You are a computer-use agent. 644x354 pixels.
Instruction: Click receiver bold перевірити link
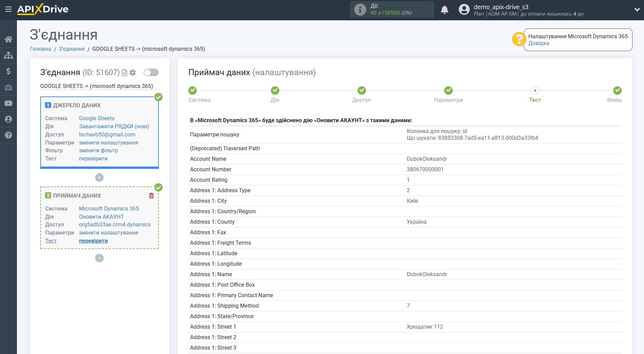pyautogui.click(x=93, y=241)
